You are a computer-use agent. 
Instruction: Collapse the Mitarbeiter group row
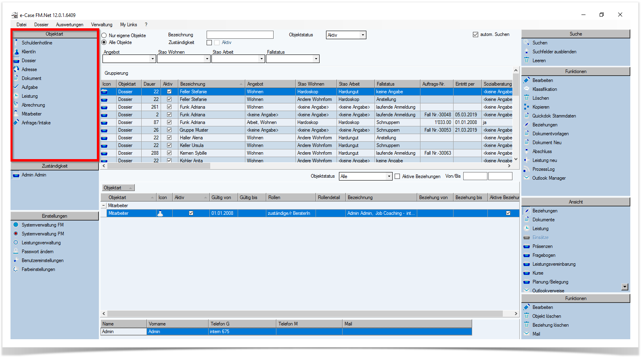click(103, 206)
